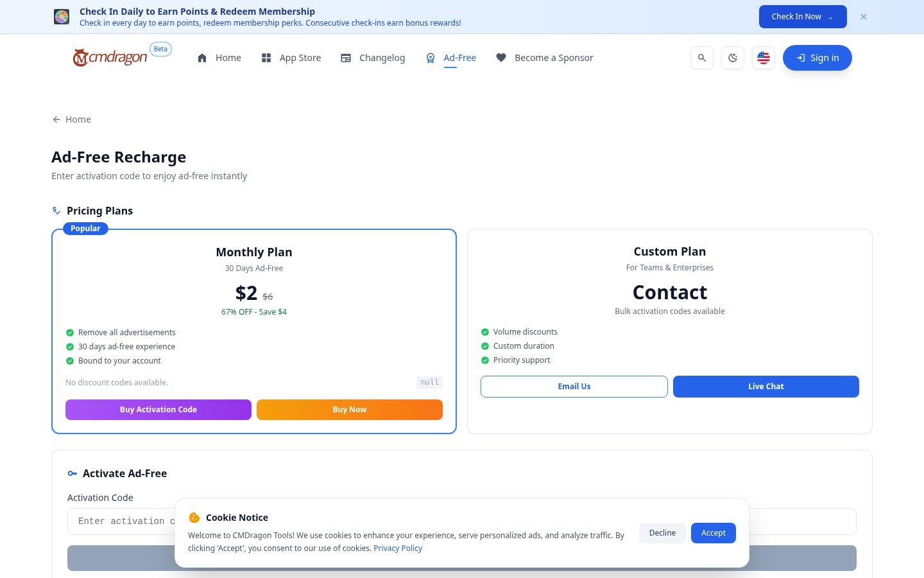The width and height of the screenshot is (924, 578).
Task: Open Become a Sponsor page
Action: click(545, 58)
